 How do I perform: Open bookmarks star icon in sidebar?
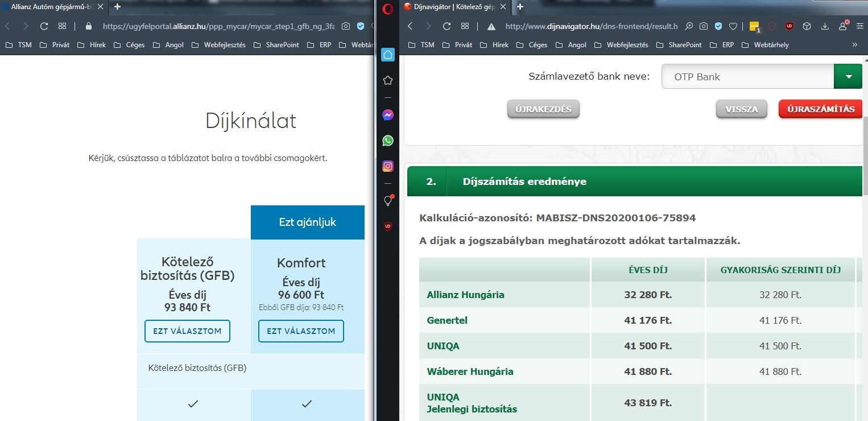tap(388, 80)
